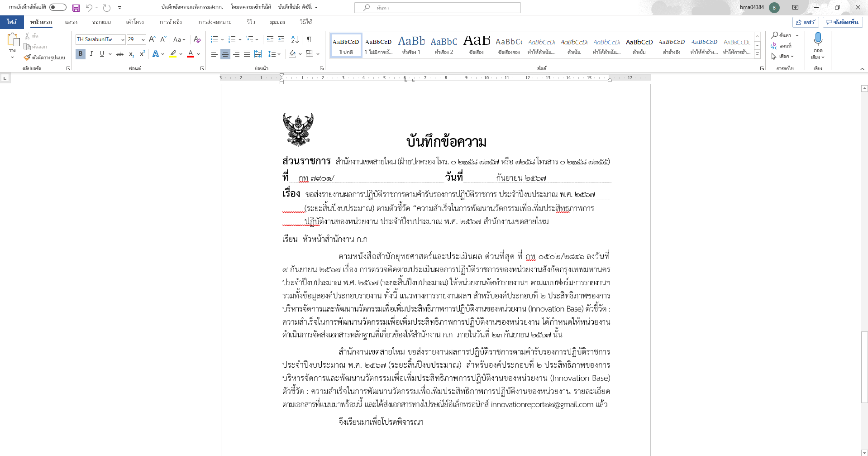Toggle the AutoSave switch

coord(57,7)
